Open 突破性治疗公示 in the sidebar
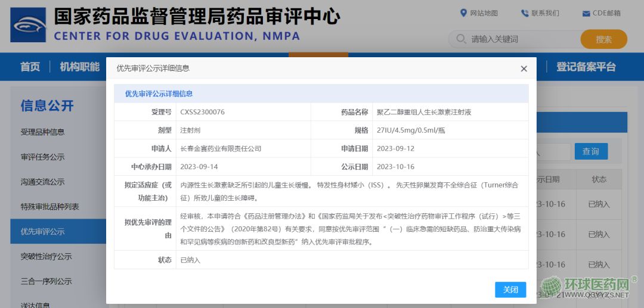The width and height of the screenshot is (644, 308). click(x=46, y=256)
